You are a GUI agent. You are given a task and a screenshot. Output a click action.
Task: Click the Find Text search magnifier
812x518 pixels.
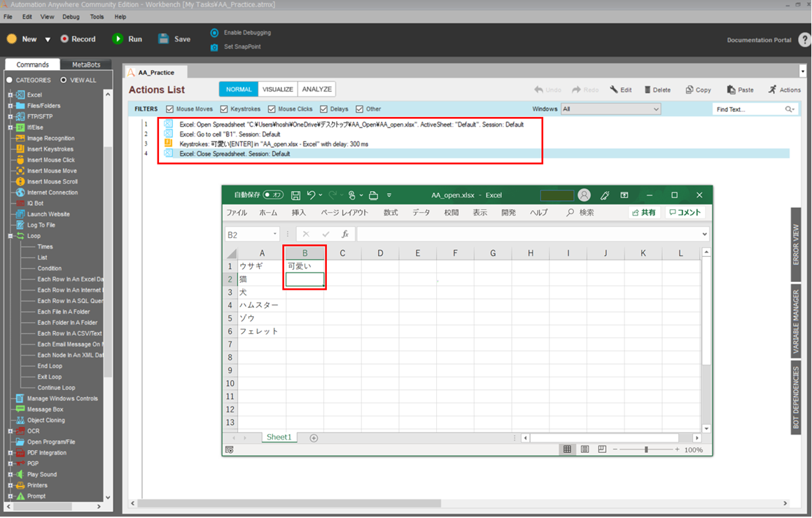coord(789,109)
